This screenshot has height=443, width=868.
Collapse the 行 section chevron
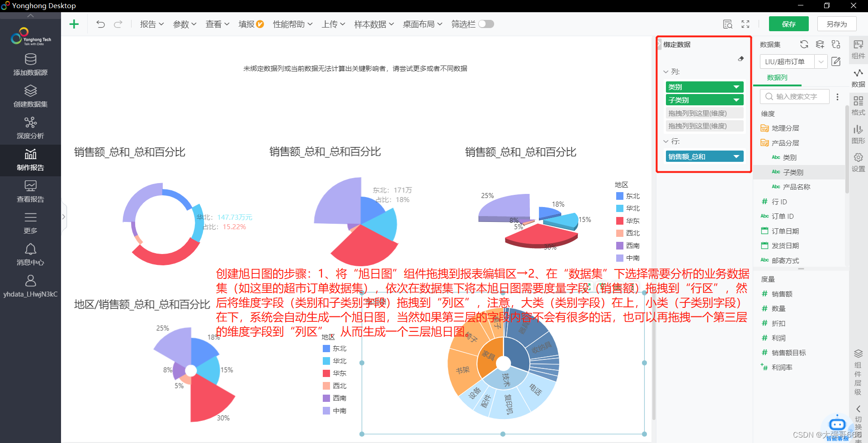tap(666, 141)
